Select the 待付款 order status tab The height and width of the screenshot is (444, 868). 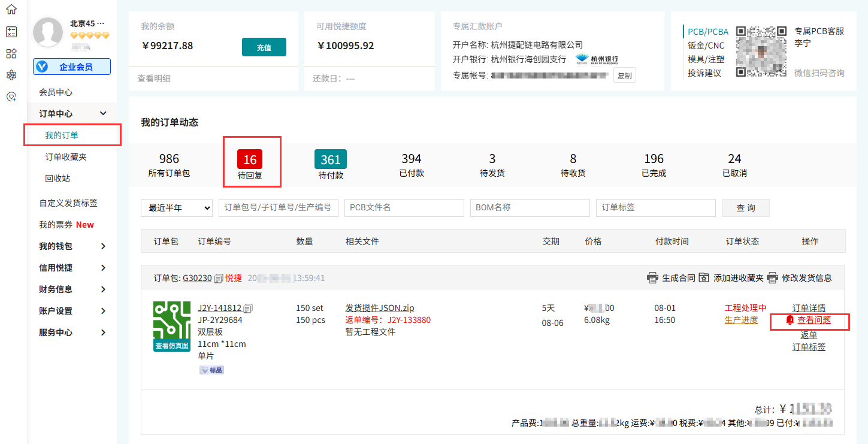point(331,165)
